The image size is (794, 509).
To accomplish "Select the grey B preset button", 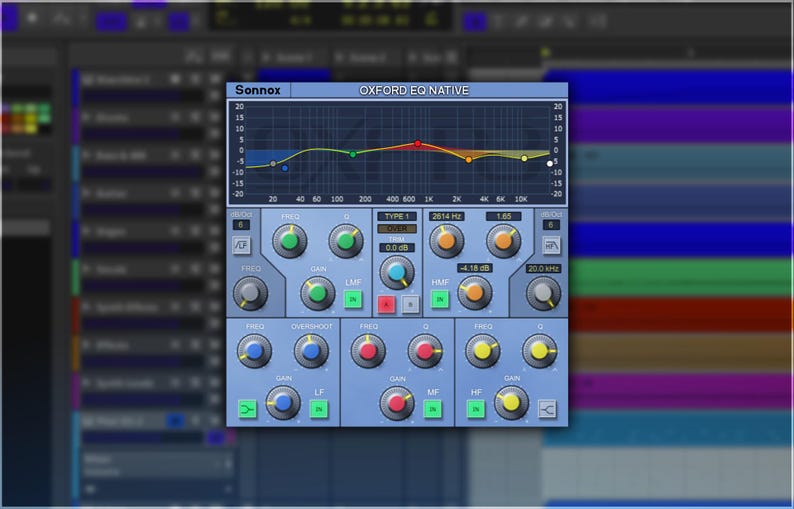I will pos(411,304).
